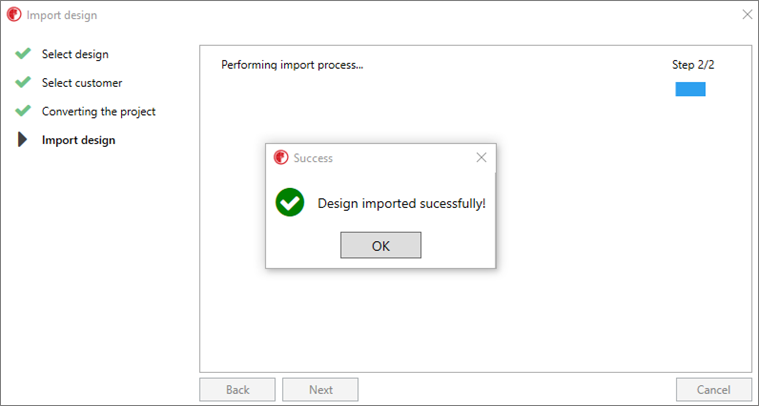The height and width of the screenshot is (406, 759).
Task: Close the Import design window
Action: click(747, 15)
